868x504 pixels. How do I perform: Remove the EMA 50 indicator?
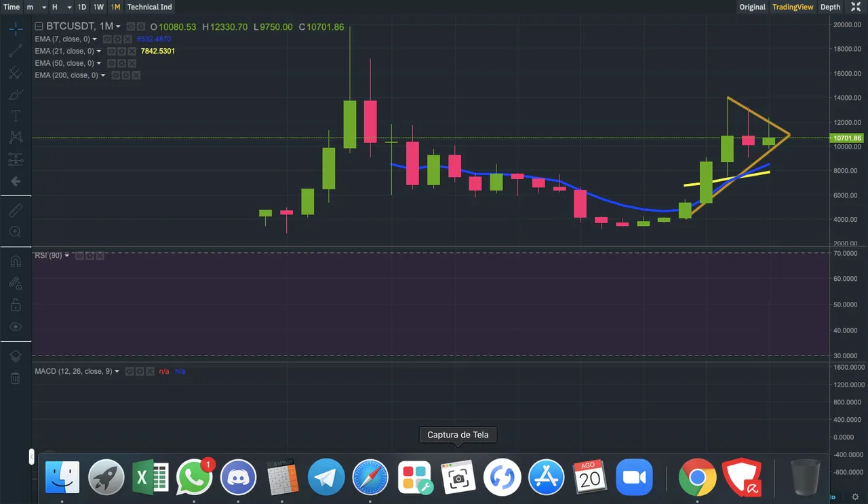point(131,64)
